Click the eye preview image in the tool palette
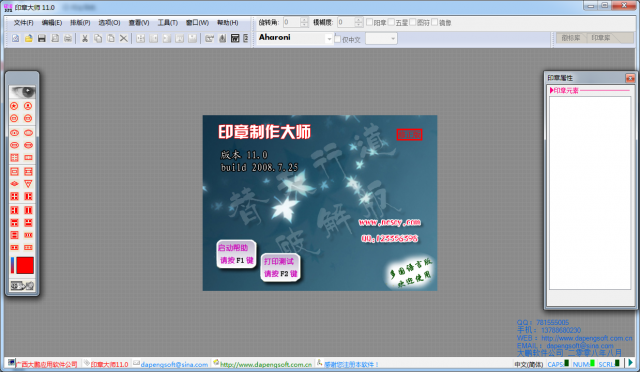 pos(22,92)
